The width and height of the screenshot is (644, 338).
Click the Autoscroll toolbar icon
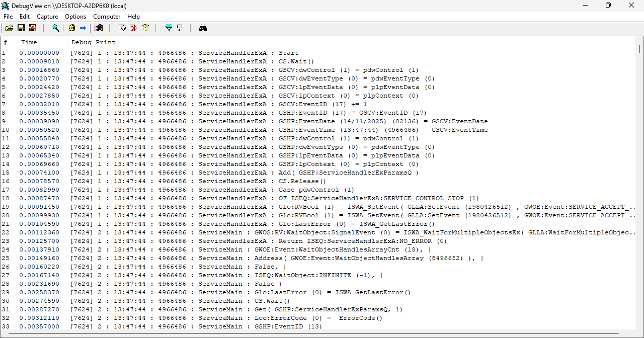[133, 28]
